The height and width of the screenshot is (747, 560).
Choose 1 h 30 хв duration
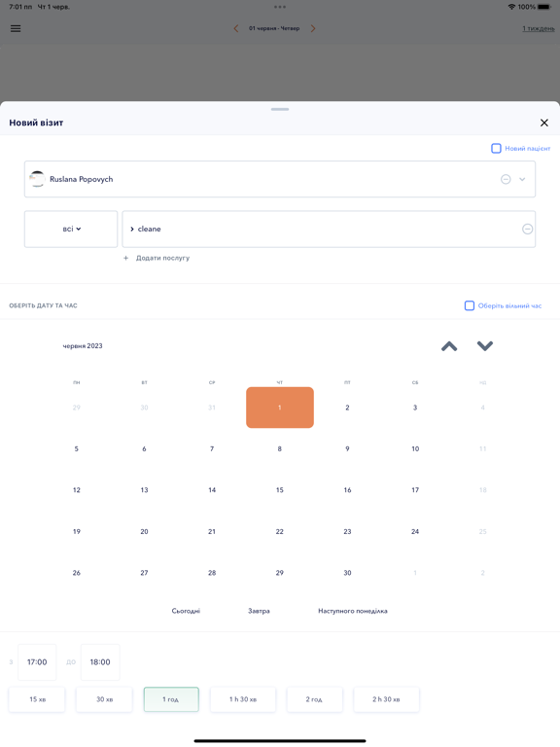[243, 699]
